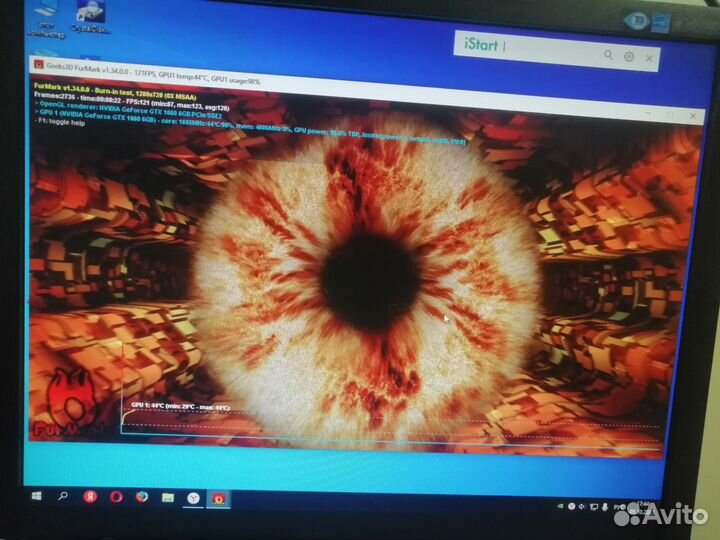Open iStart settings gear
The height and width of the screenshot is (540, 720).
(x=629, y=57)
